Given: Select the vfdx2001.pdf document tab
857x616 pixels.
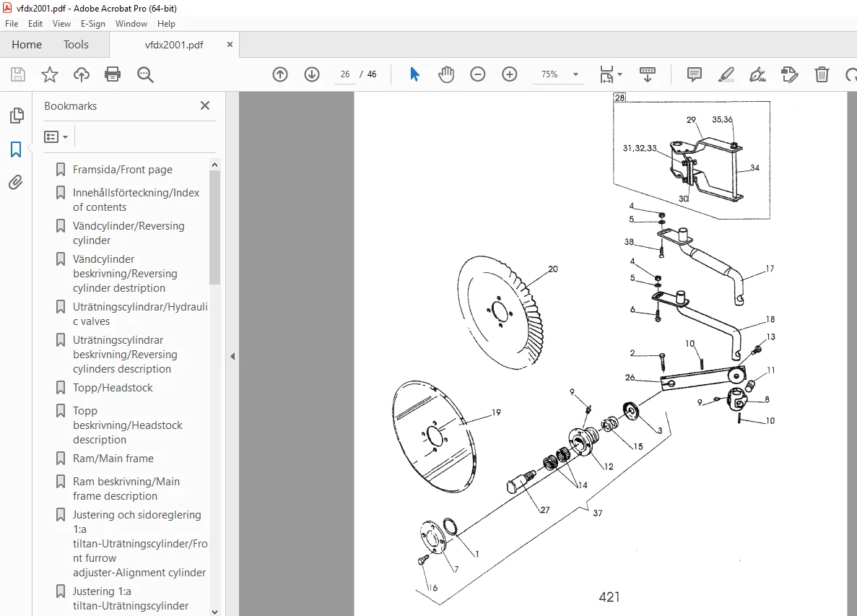Looking at the screenshot, I should [174, 45].
